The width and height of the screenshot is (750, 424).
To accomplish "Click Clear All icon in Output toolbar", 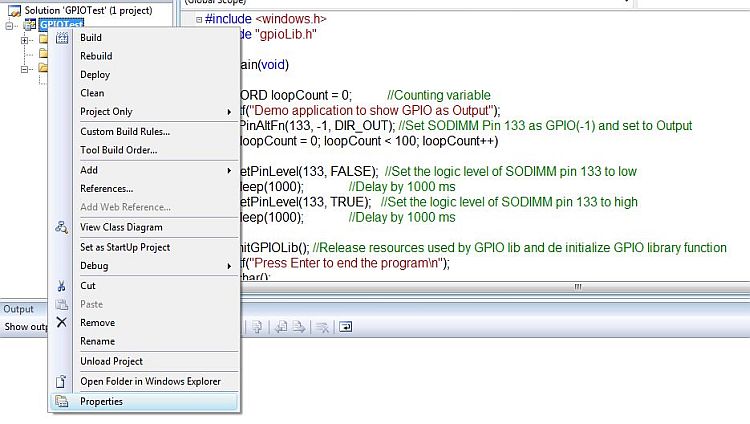I will click(322, 327).
